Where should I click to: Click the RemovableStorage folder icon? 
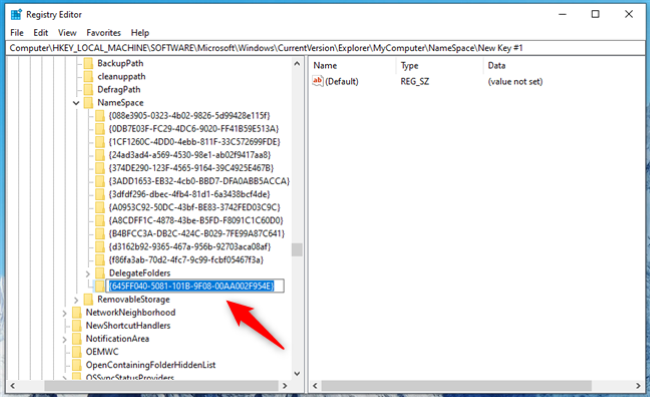[88, 299]
